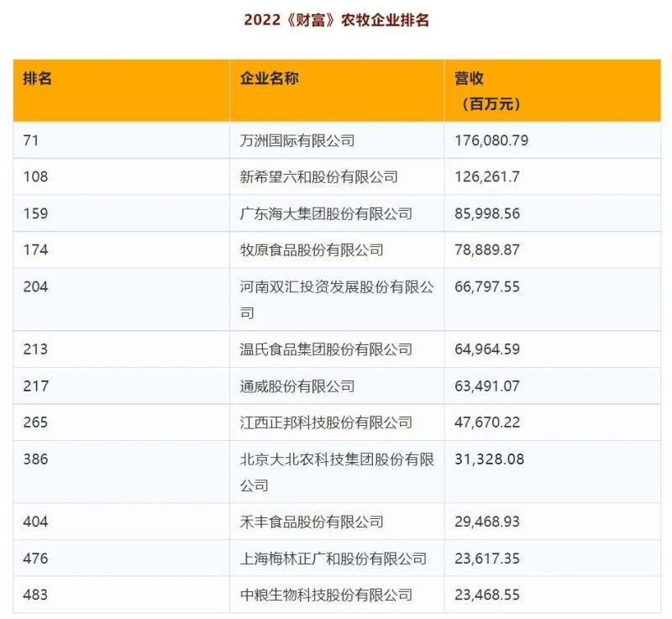Click the 温氏食品集团股份有限公司 entry

pos(323,347)
